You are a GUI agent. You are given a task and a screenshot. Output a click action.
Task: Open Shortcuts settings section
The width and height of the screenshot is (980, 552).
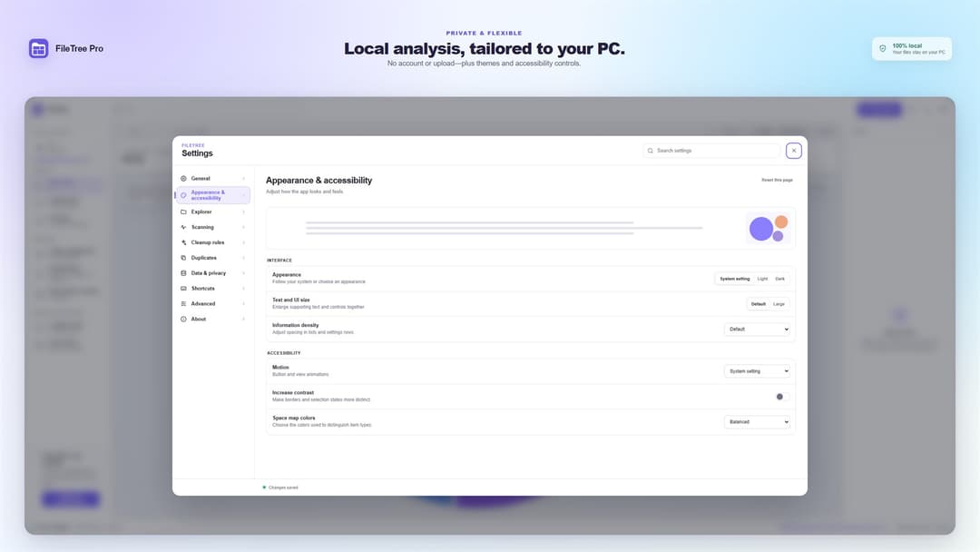(212, 288)
